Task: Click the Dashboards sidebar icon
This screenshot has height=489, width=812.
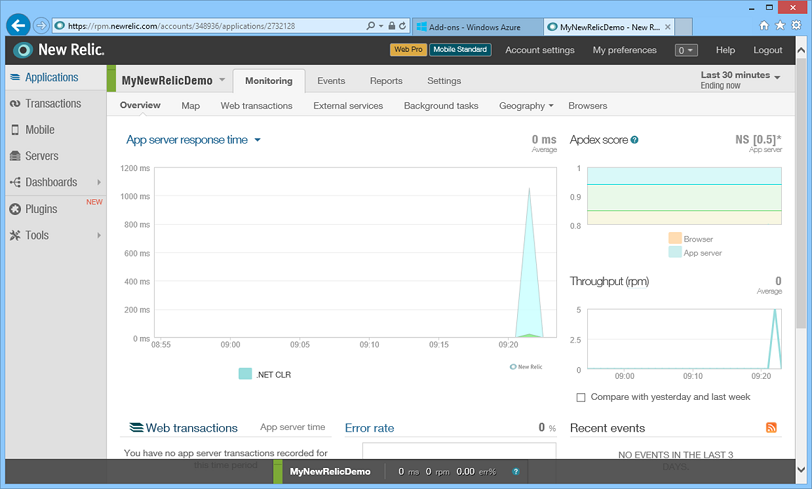Action: coord(15,182)
